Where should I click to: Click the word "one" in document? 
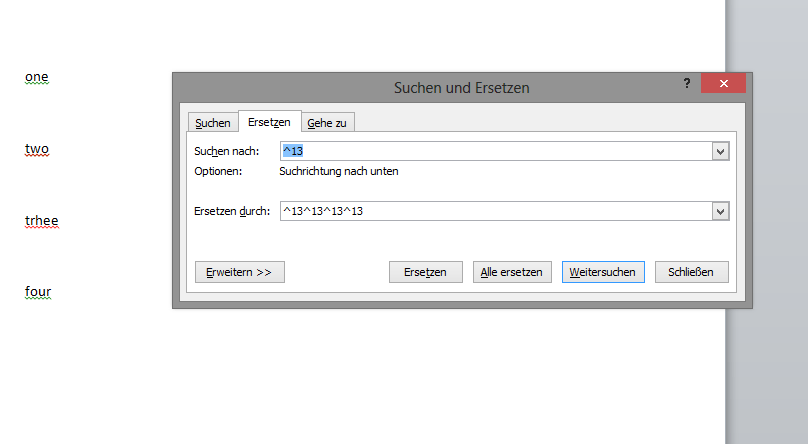pos(37,77)
